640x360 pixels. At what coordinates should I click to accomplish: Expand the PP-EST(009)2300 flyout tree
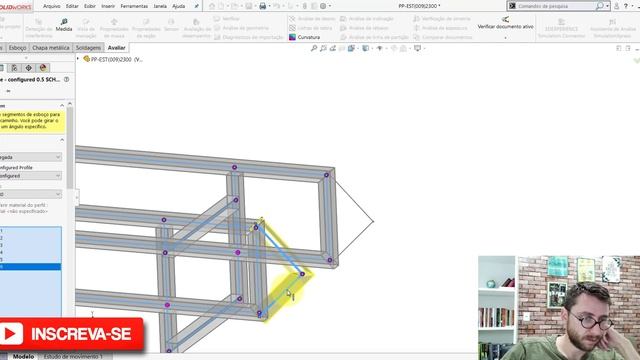coord(78,59)
